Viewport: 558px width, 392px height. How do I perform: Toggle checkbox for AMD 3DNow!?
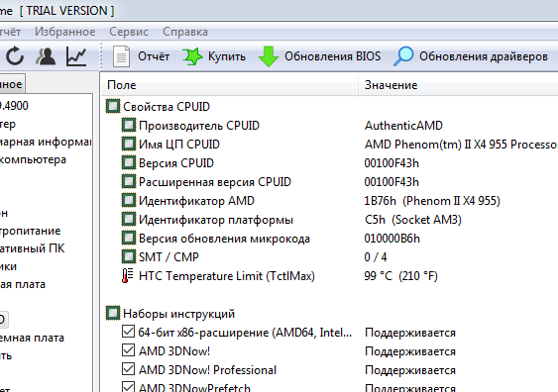tap(128, 350)
